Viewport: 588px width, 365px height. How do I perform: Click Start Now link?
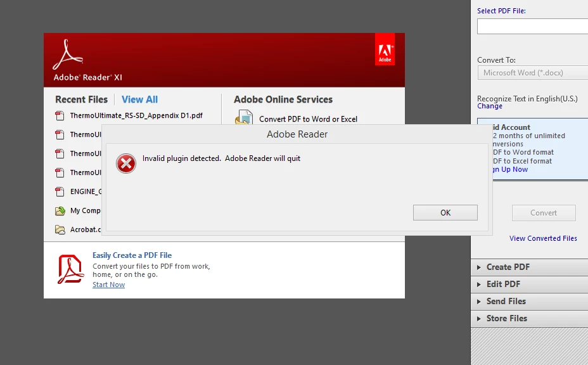(109, 285)
